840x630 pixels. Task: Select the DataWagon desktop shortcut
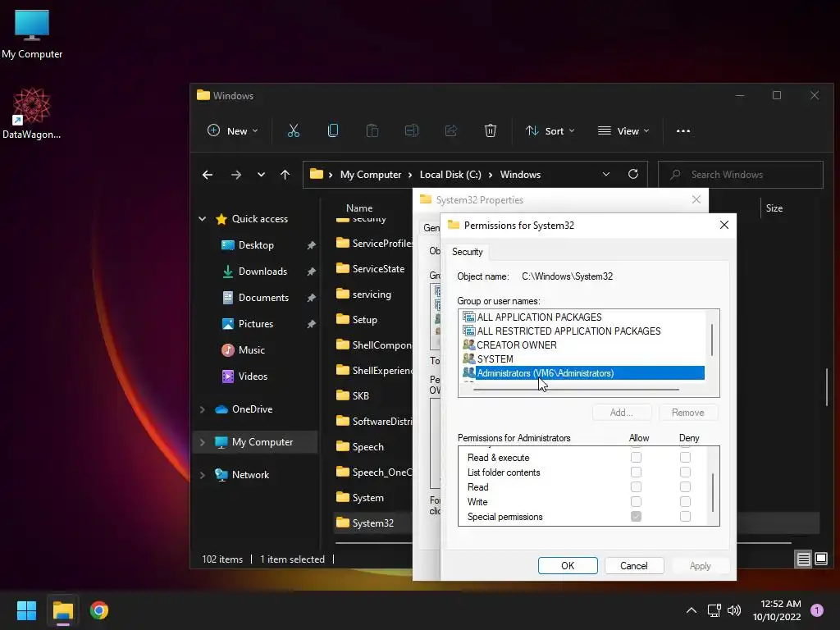click(32, 113)
